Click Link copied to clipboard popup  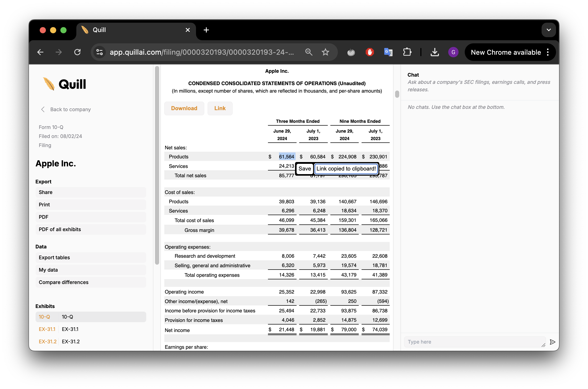346,169
